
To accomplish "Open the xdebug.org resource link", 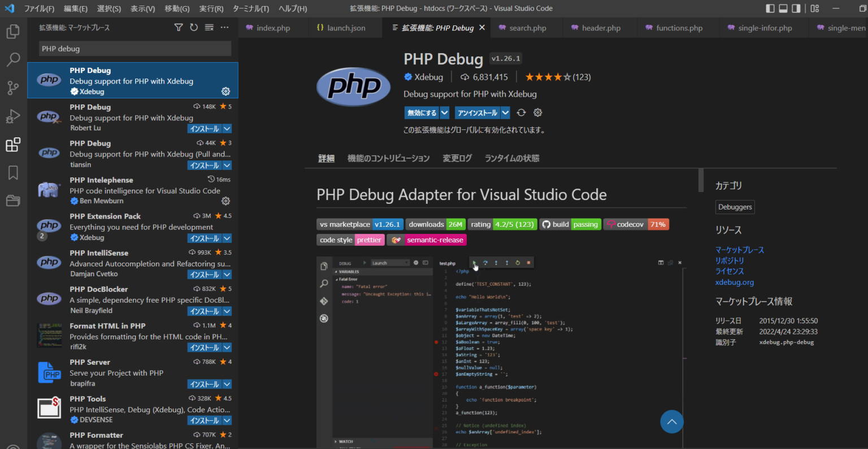I will click(734, 282).
